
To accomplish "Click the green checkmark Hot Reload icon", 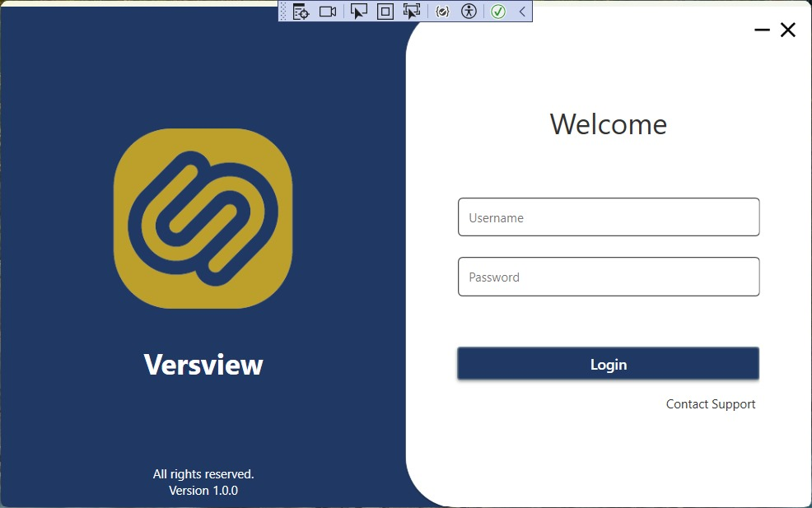I will pyautogui.click(x=497, y=12).
